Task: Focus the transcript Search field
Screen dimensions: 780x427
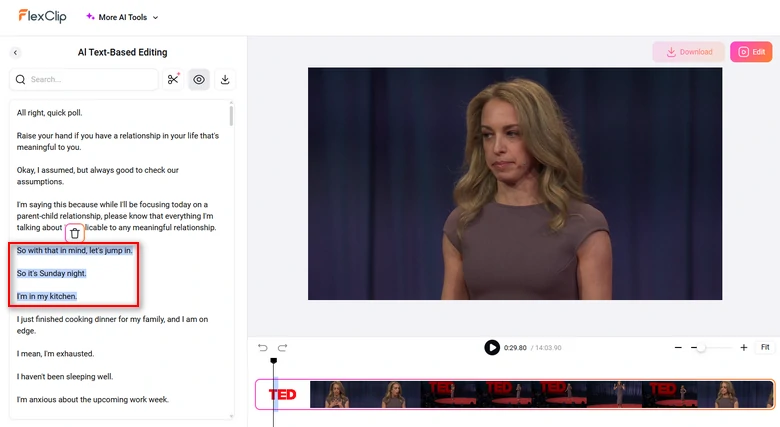Action: pos(84,80)
